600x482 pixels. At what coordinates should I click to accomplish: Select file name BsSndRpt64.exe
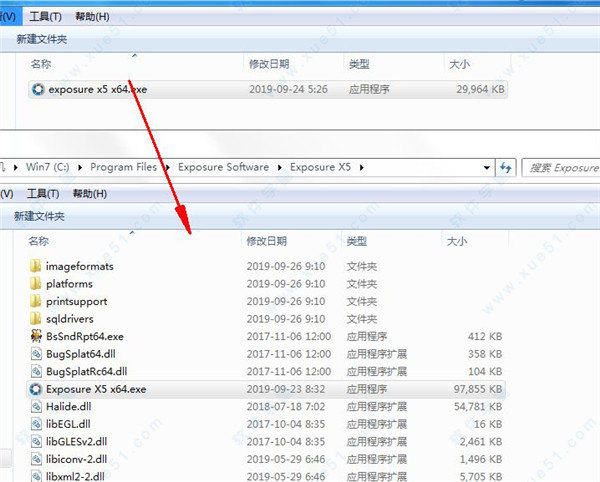point(85,336)
